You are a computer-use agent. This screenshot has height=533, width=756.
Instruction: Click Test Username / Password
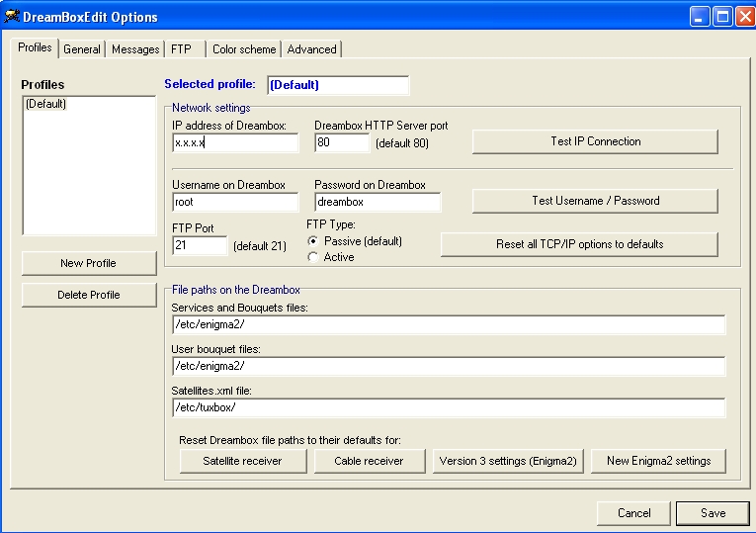pos(595,201)
